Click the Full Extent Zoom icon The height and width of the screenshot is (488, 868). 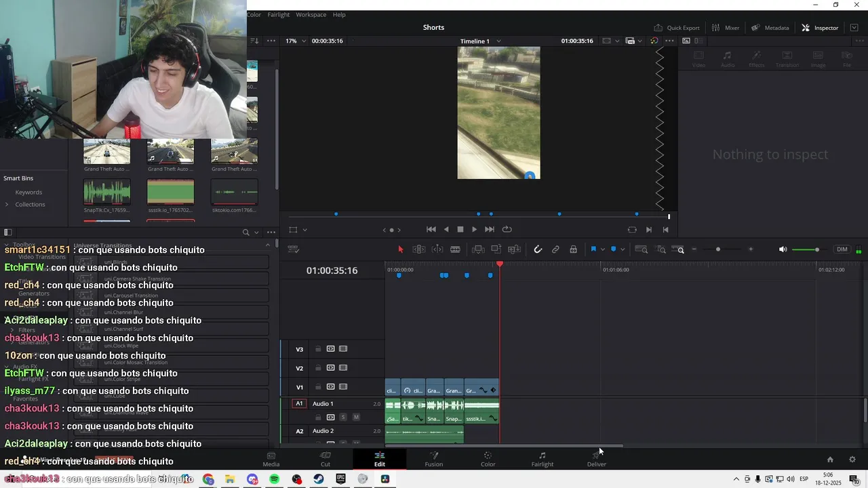[641, 249]
